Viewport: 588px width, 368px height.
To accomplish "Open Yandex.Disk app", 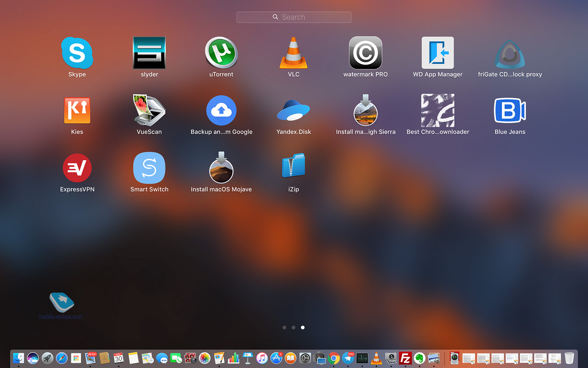I will coord(293,110).
